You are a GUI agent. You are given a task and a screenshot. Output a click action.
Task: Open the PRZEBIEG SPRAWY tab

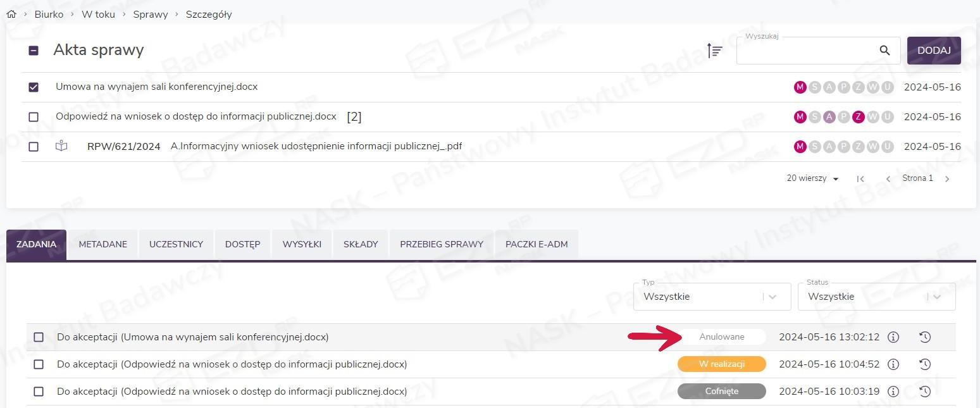441,244
